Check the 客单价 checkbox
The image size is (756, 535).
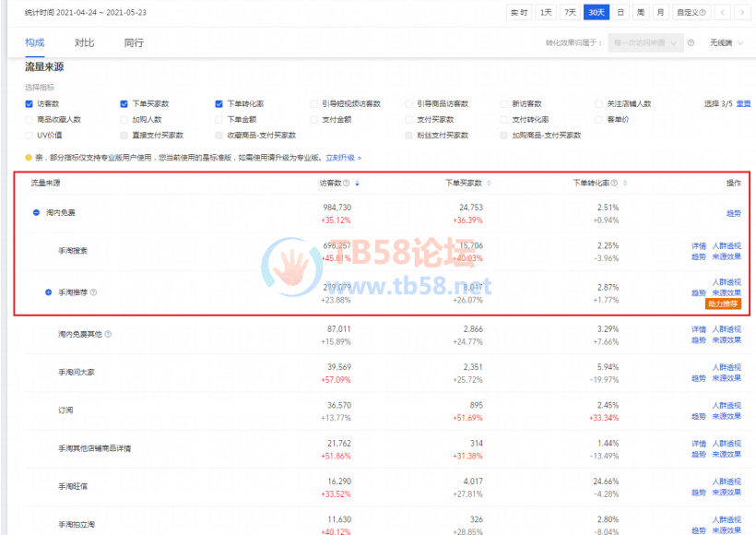point(599,120)
